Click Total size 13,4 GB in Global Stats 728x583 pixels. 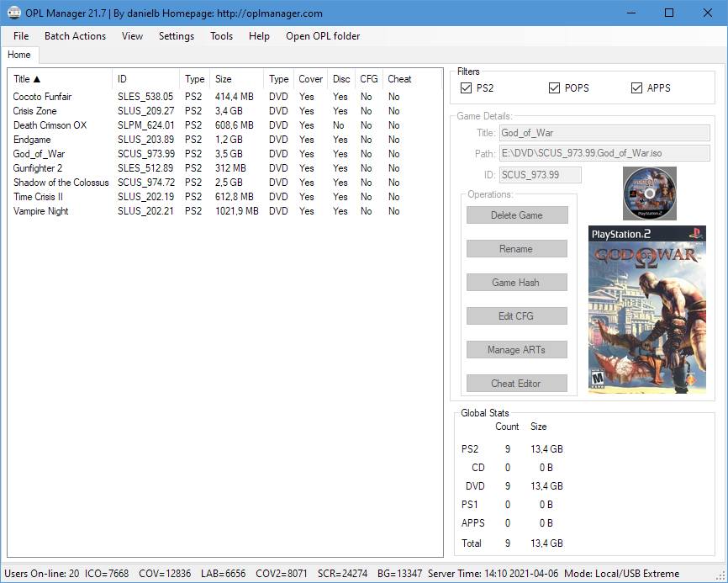coord(546,543)
